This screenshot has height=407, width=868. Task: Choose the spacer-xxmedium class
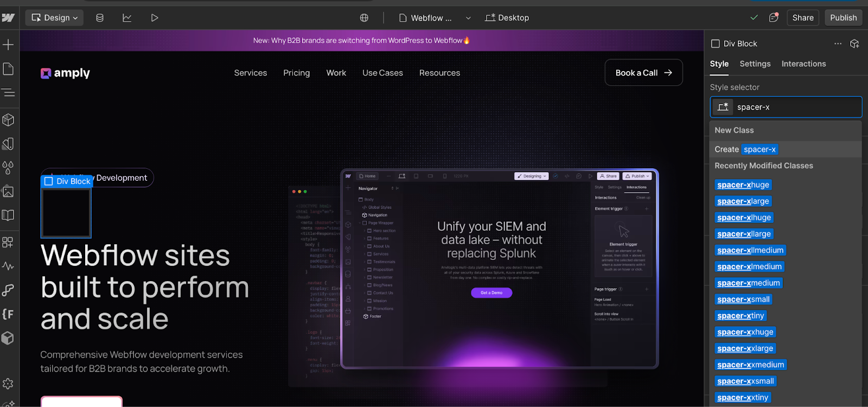tap(750, 365)
